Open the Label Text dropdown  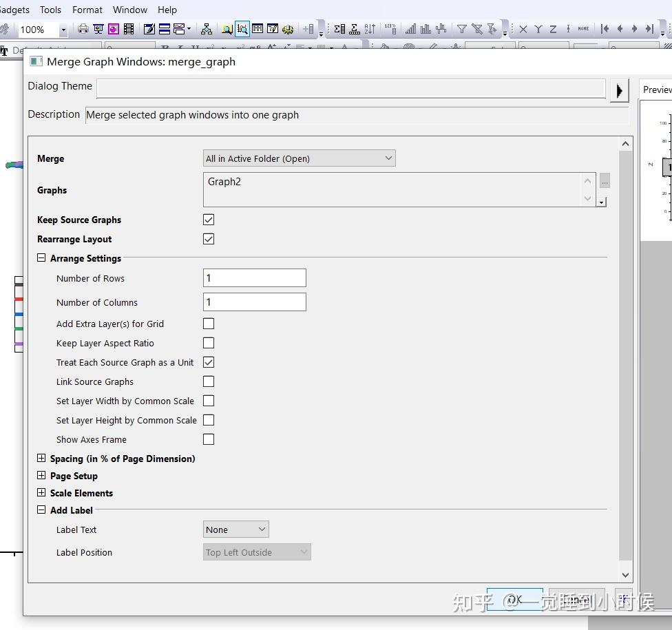[x=235, y=529]
